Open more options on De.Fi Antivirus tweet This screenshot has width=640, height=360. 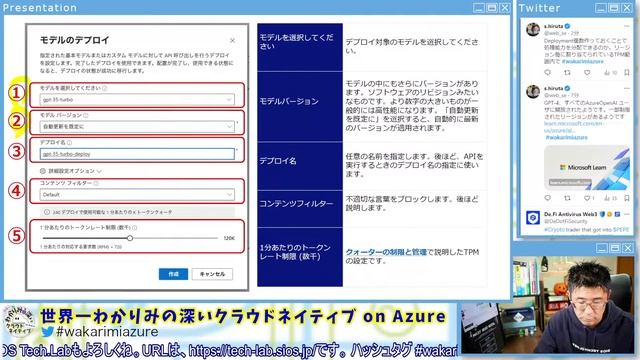[x=627, y=214]
